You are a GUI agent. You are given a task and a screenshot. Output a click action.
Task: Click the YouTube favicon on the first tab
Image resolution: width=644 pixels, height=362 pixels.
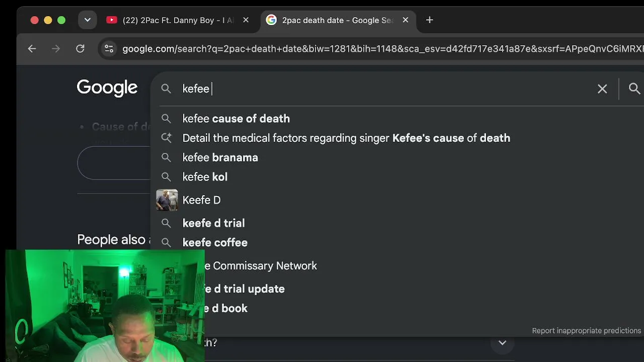[x=112, y=20]
